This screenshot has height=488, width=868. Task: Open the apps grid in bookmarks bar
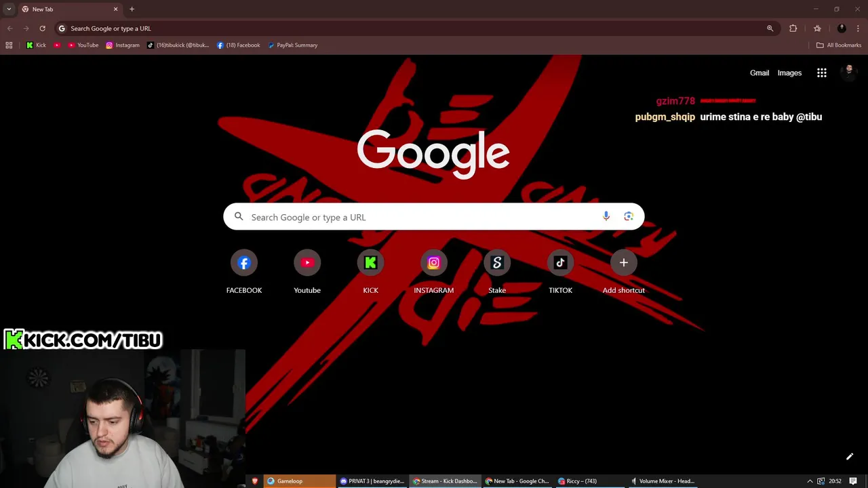click(x=9, y=45)
